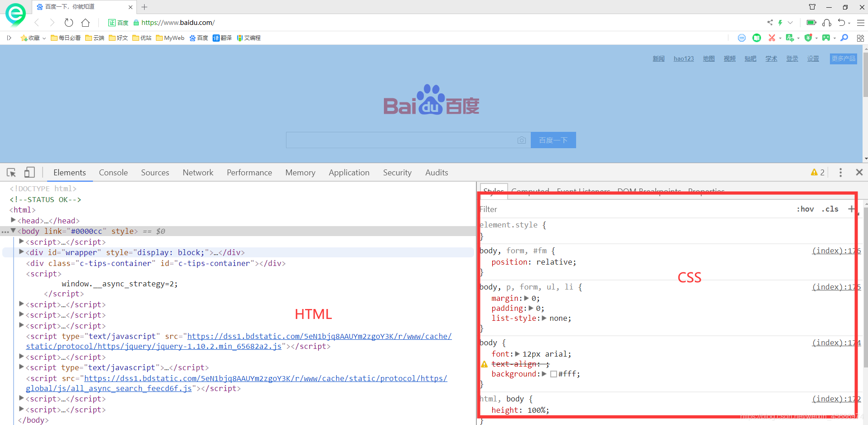The height and width of the screenshot is (425, 868).
Task: Close the 百度一下 tab
Action: pyautogui.click(x=131, y=7)
